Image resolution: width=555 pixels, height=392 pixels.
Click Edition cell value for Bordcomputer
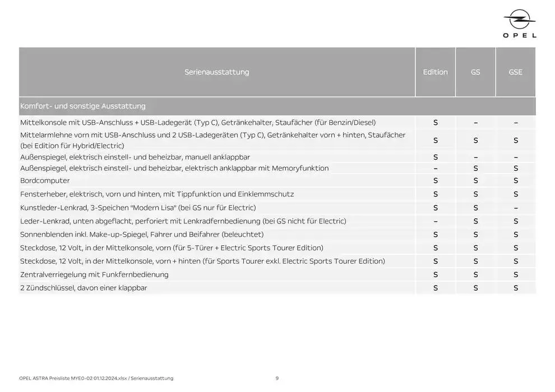tap(435, 181)
